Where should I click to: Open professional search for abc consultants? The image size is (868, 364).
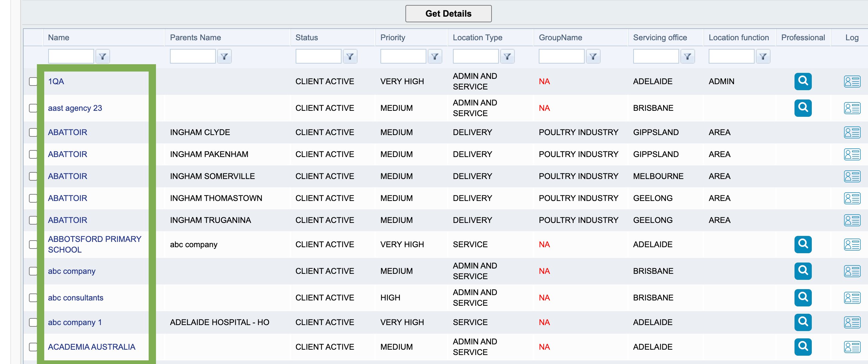802,297
